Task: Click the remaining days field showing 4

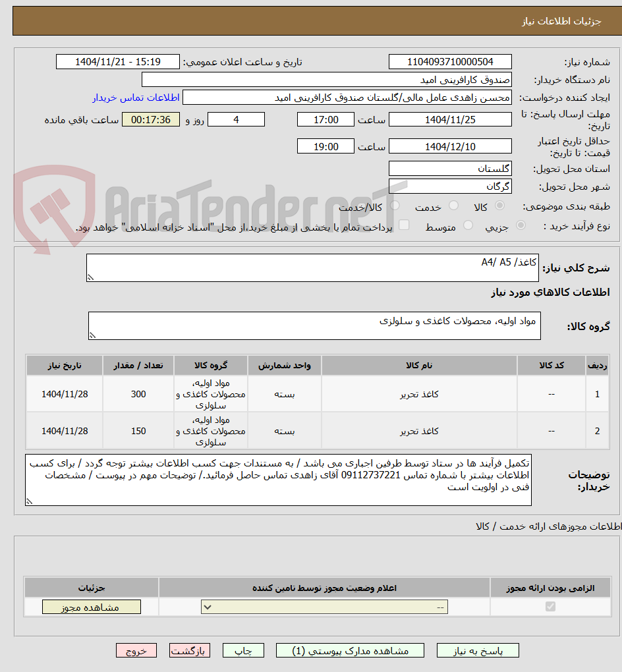Action: (236, 119)
